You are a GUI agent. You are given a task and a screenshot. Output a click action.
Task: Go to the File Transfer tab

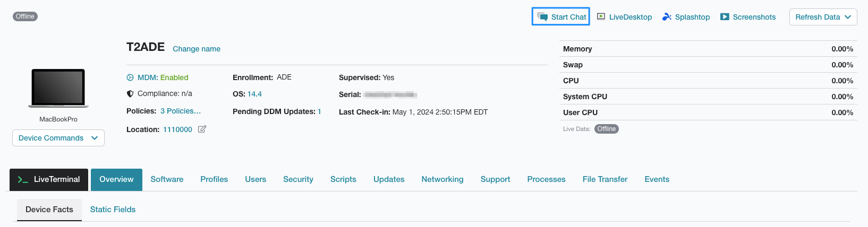pos(605,179)
